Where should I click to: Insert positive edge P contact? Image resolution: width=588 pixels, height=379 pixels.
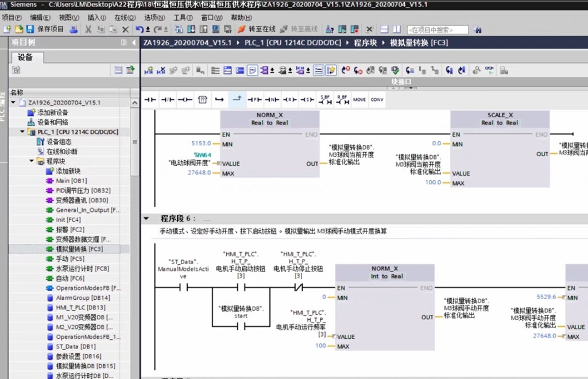click(x=254, y=100)
